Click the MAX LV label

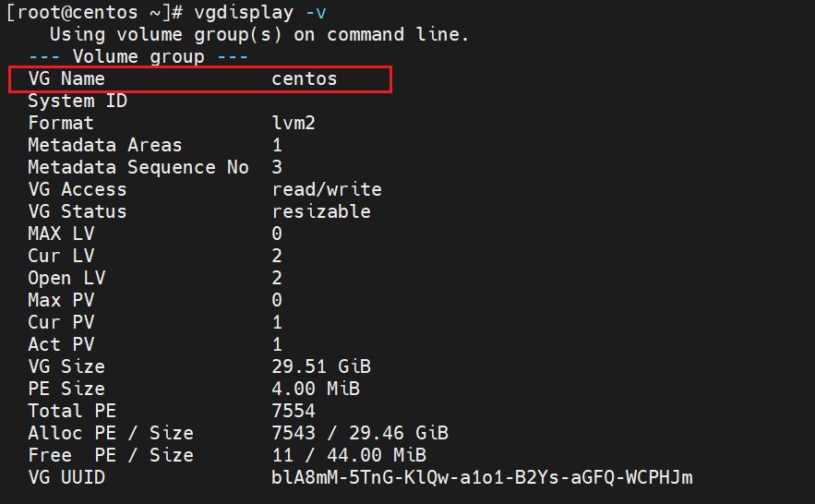pyautogui.click(x=61, y=234)
